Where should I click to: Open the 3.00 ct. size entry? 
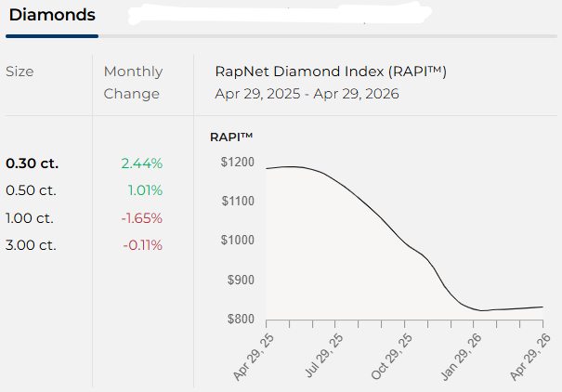click(x=32, y=245)
